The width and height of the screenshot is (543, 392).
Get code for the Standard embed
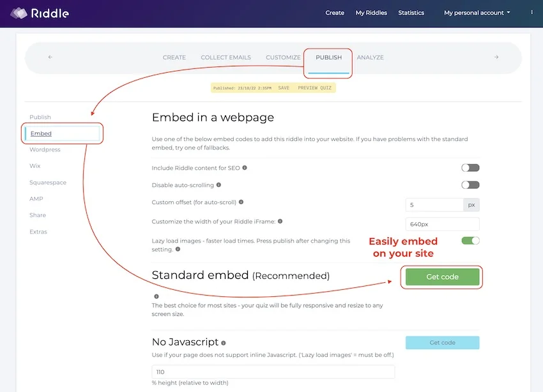coord(442,277)
